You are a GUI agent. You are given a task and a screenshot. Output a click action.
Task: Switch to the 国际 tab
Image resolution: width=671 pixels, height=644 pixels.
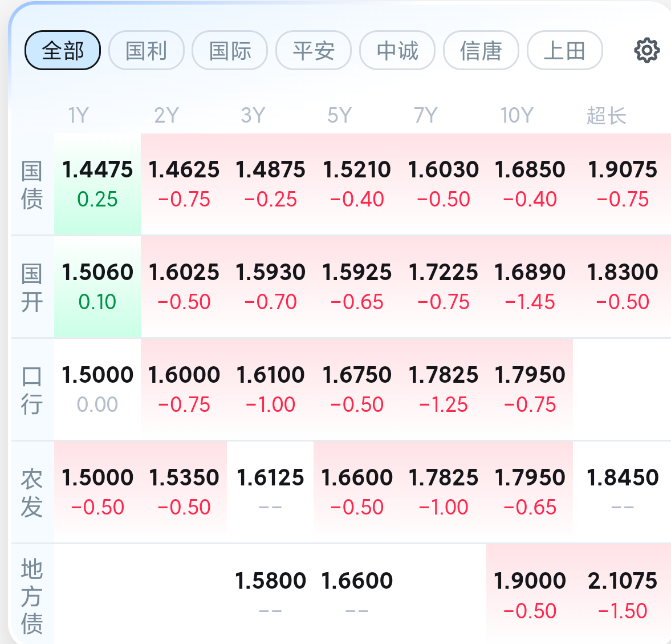230,50
